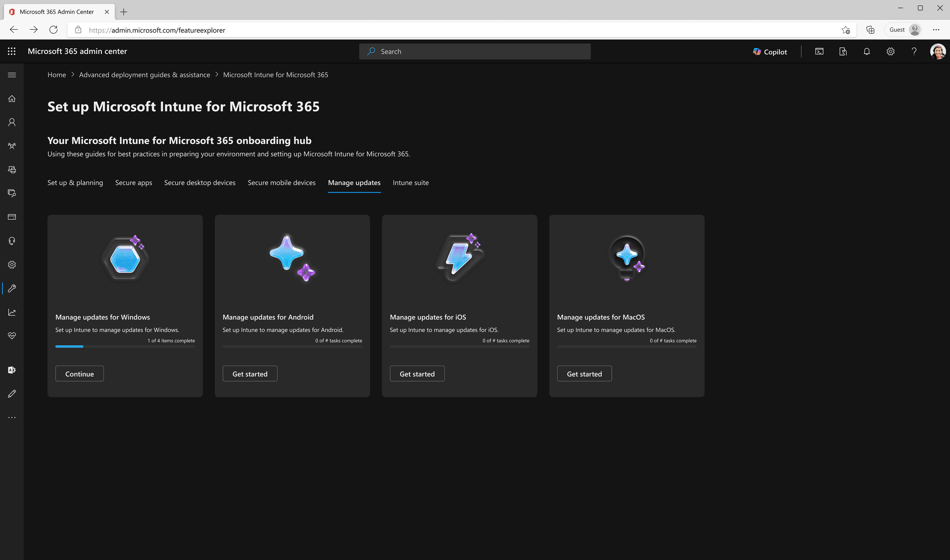Screen dimensions: 950x560
Task: Select the Intune suite tab
Action: (410, 183)
